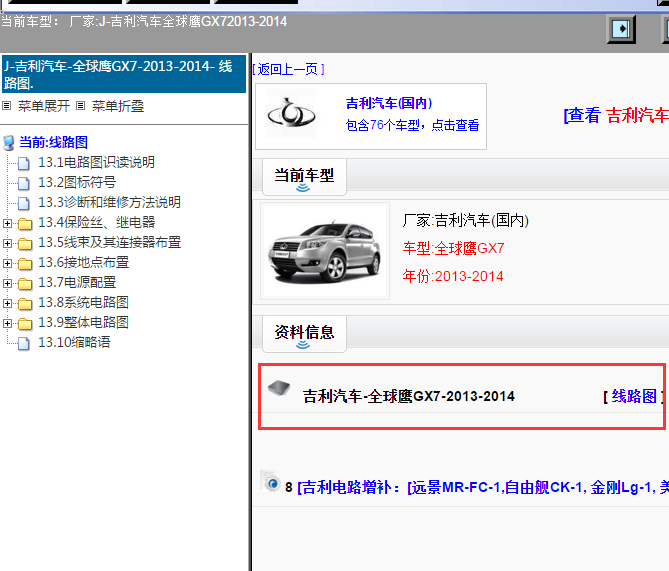Screen dimensions: 669x571
Task: Select 13.8系统电路图 label in tree
Action: pos(83,303)
